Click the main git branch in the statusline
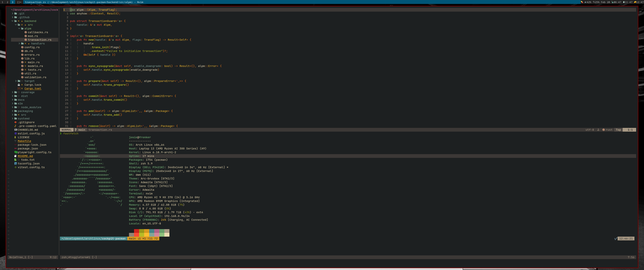This screenshot has height=270, width=644. coord(81,130)
